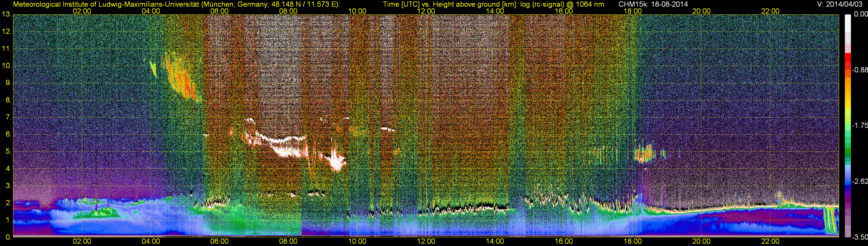Select 22:00 on the lower time axis

770,241
